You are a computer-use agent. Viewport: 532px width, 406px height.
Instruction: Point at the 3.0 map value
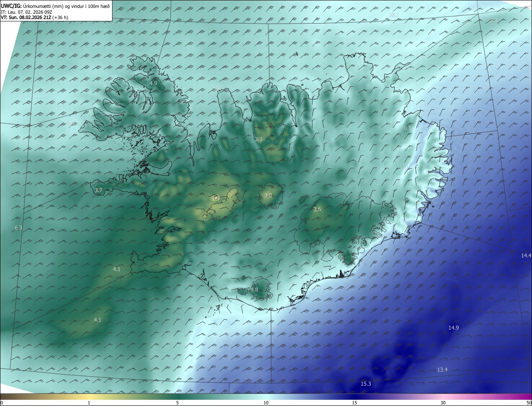(268, 195)
